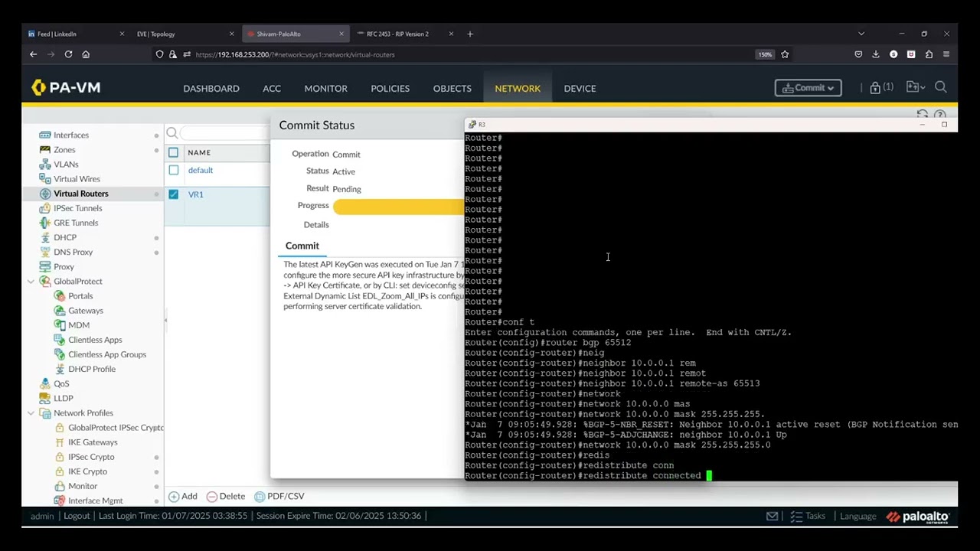Click the GRE Tunnels icon
The image size is (980, 551).
[x=45, y=223]
